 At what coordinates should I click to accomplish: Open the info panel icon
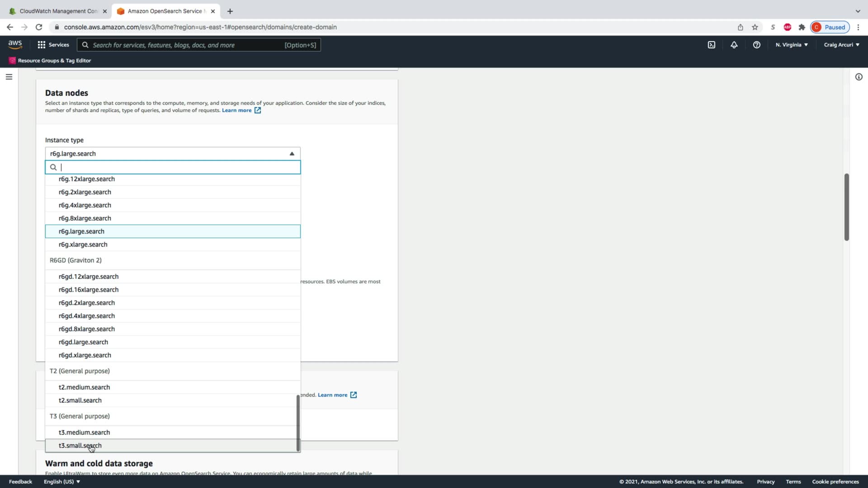(859, 77)
